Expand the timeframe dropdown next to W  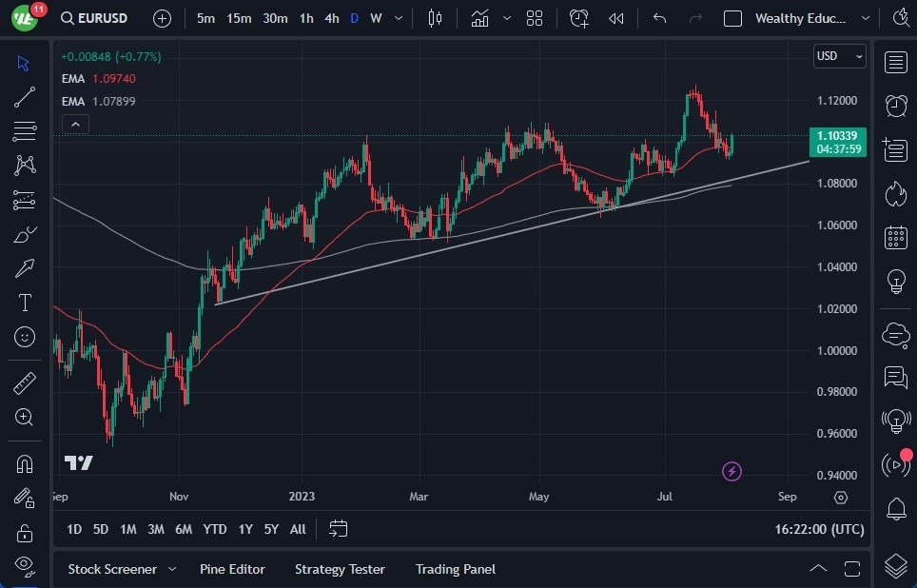coord(397,17)
